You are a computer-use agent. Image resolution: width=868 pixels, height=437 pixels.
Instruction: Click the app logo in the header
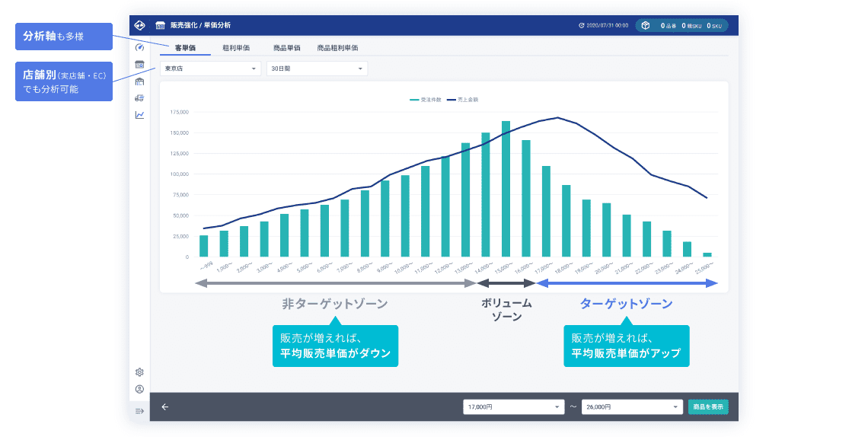tap(139, 25)
